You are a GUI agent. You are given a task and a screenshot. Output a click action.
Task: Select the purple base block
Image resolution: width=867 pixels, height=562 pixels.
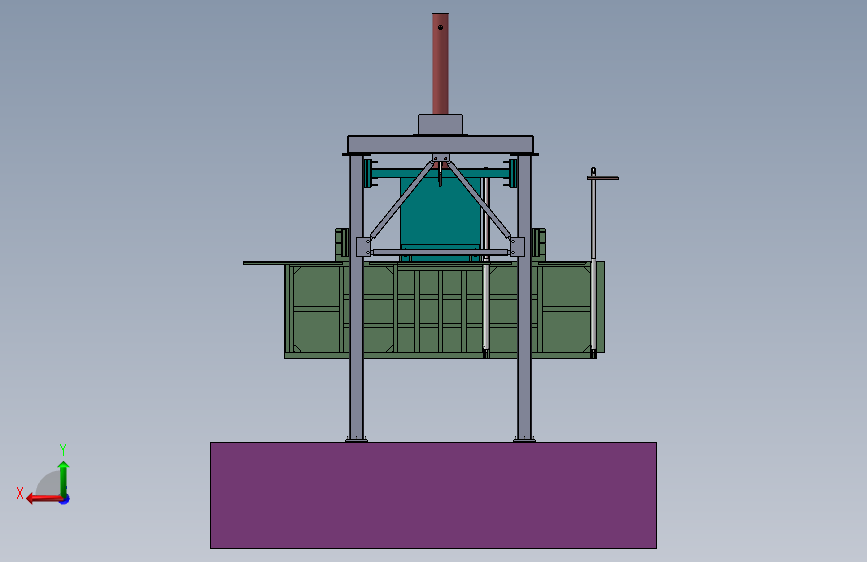[433, 495]
